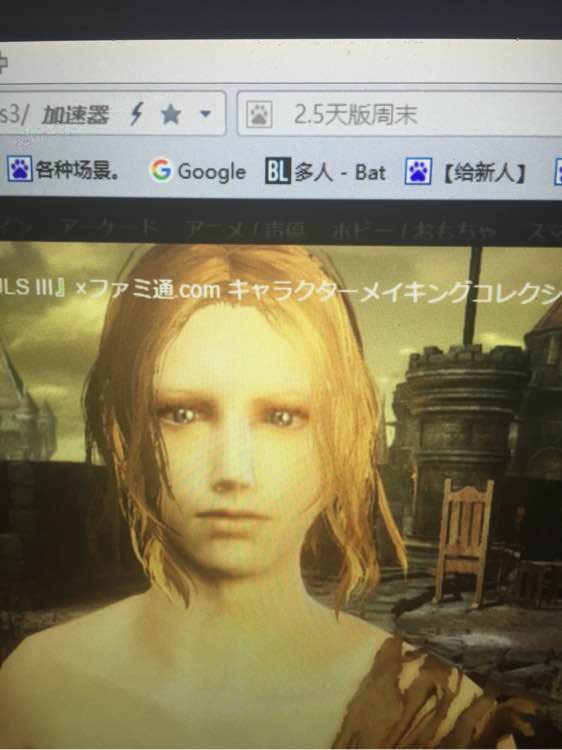
Task: Open the 多人 - Bat bookmark
Action: click(325, 172)
